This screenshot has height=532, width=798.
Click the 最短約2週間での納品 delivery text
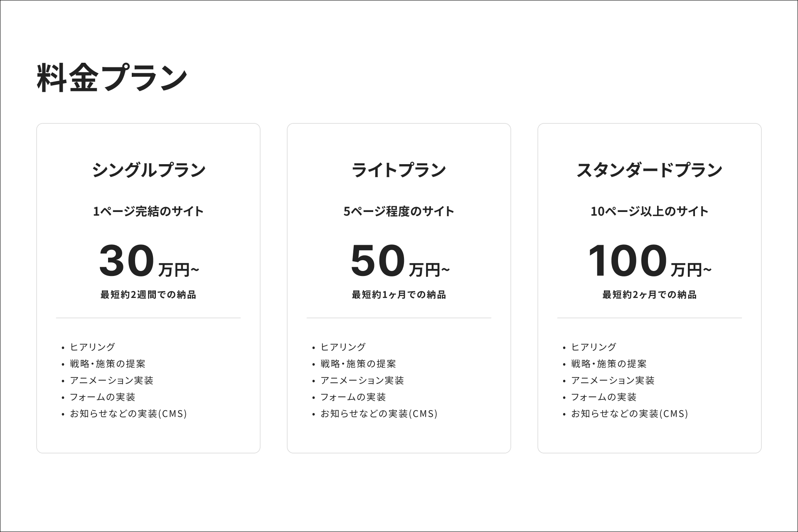coord(148,295)
